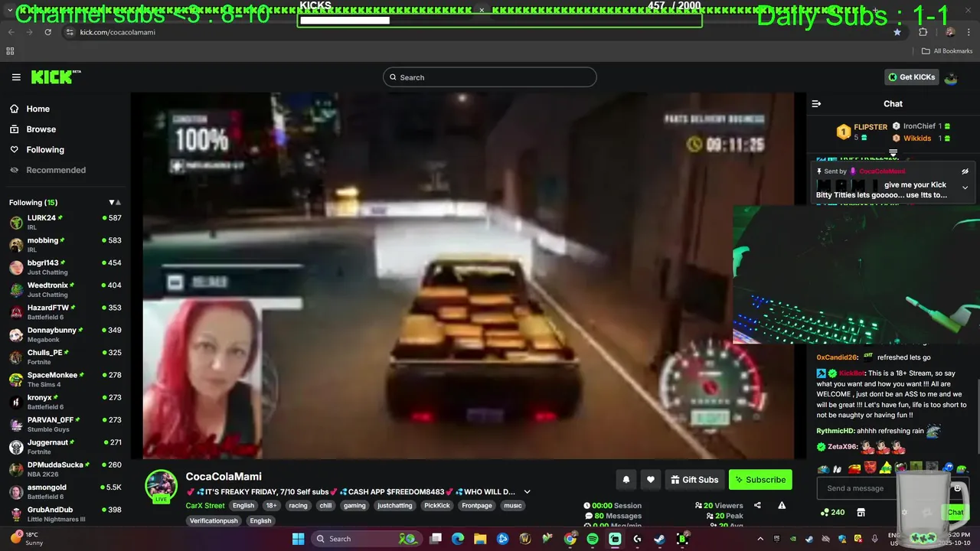
Task: Open DPMuddaSucka channel in Following
Action: pos(65,469)
